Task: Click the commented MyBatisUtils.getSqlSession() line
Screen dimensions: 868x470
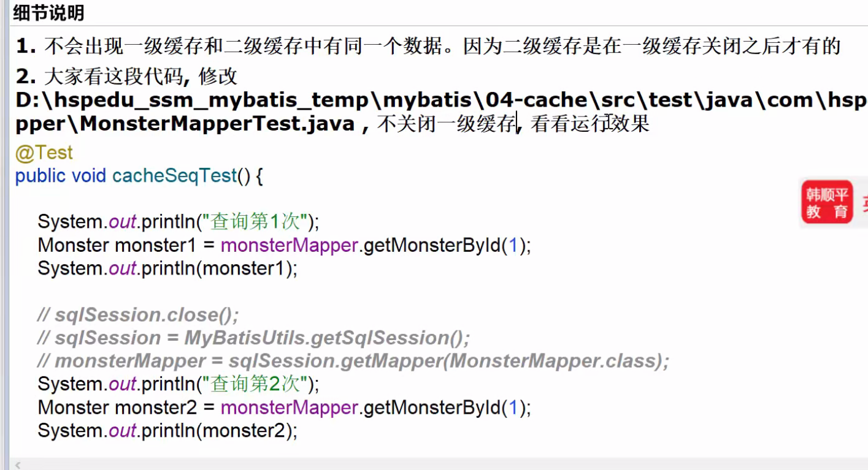Action: 254,338
